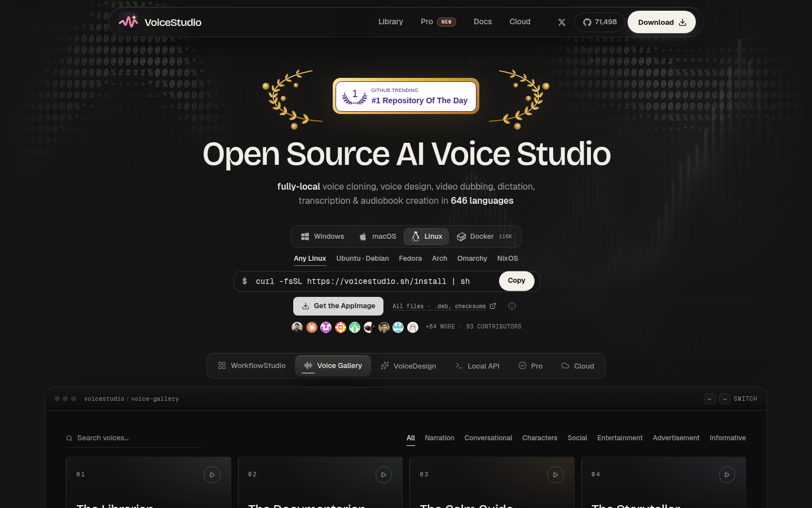This screenshot has width=812, height=508.
Task: Focus the Search voices field
Action: [134, 438]
